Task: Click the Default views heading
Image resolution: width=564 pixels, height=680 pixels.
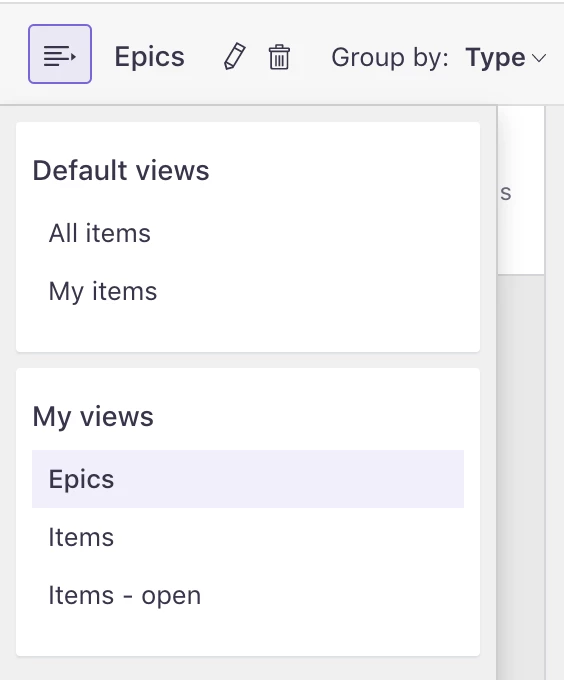Action: point(121,170)
